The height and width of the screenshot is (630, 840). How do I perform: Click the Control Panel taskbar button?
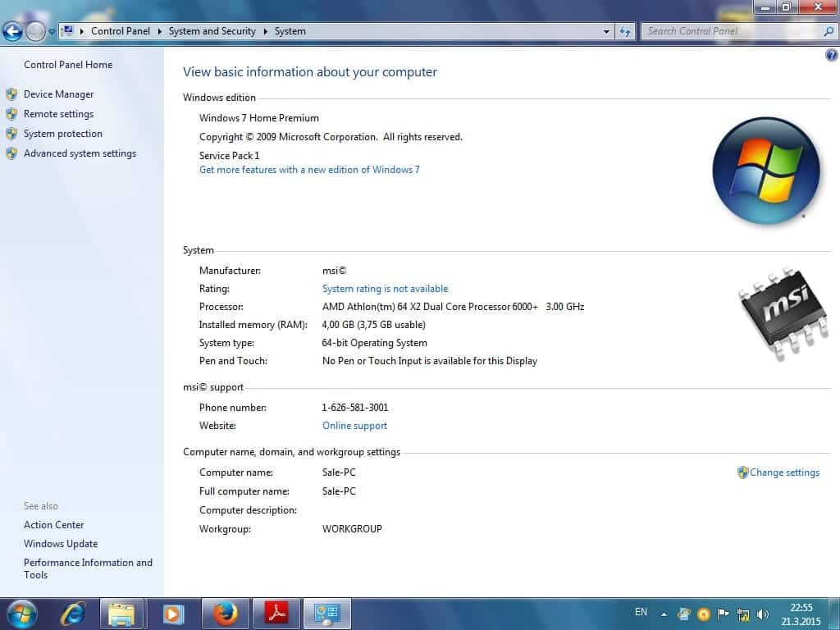(x=327, y=614)
